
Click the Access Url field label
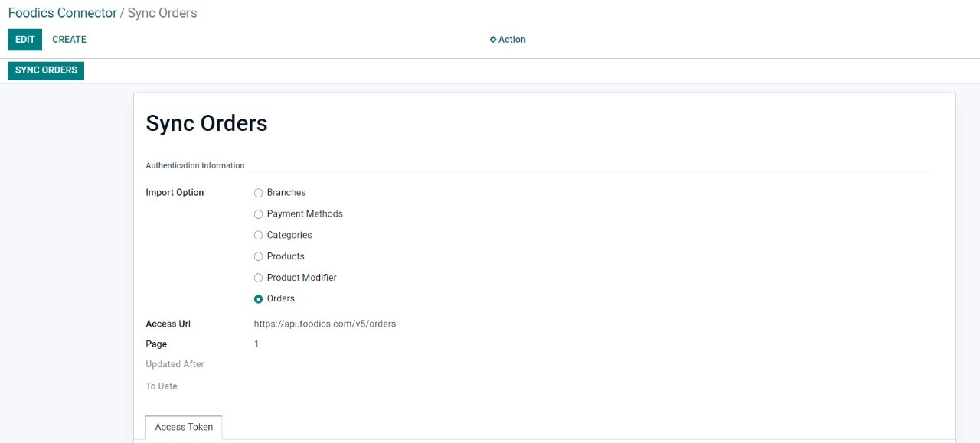pyautogui.click(x=168, y=324)
